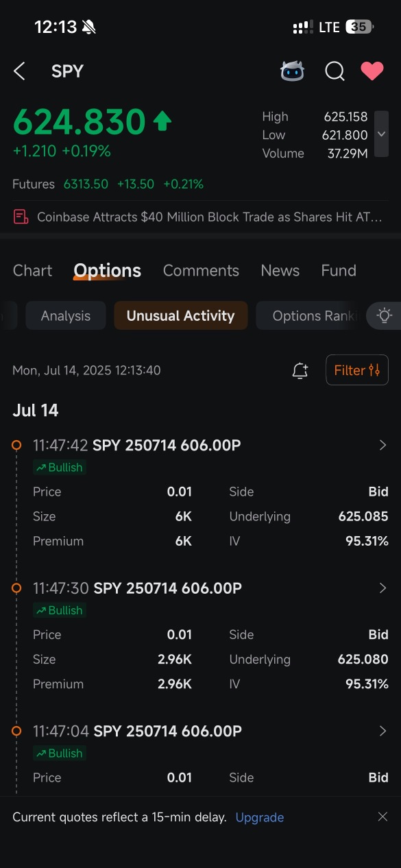Switch to the Comments tab
This screenshot has width=401, height=868.
click(201, 271)
